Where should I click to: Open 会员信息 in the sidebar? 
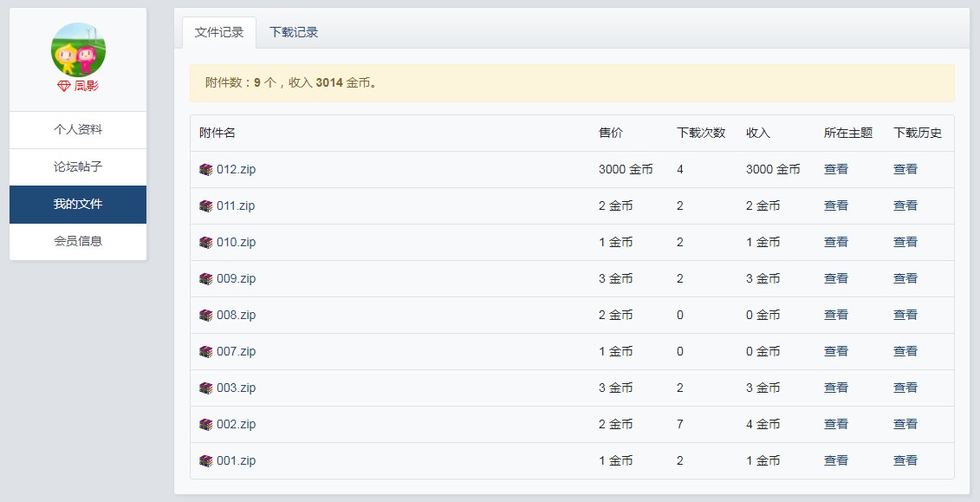(78, 242)
